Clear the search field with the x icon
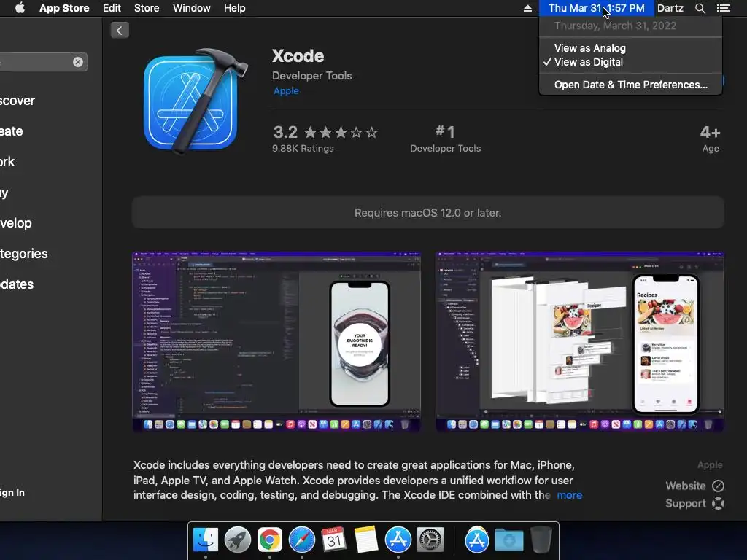The image size is (747, 560). 77,62
